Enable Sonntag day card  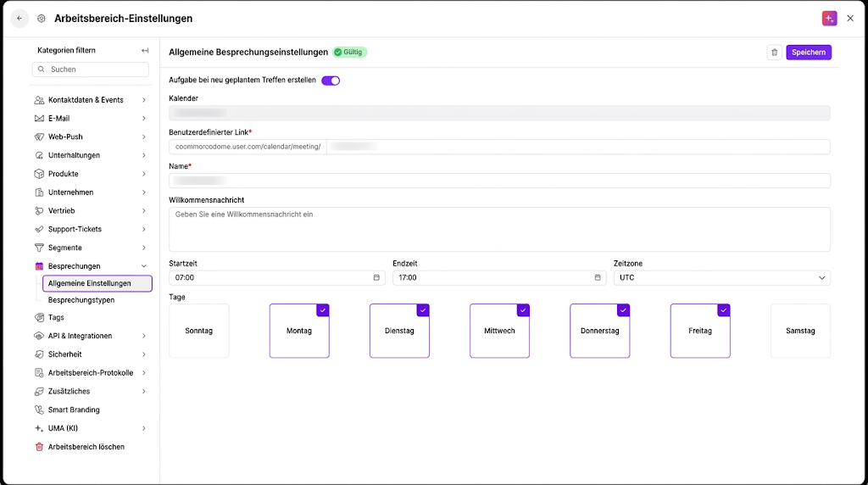(198, 331)
